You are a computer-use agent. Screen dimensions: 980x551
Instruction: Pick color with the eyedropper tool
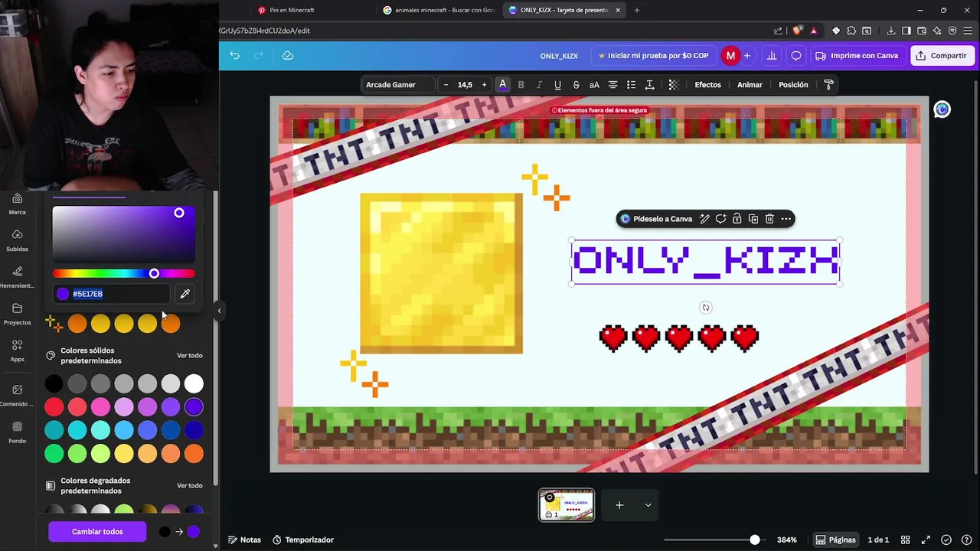pos(185,294)
